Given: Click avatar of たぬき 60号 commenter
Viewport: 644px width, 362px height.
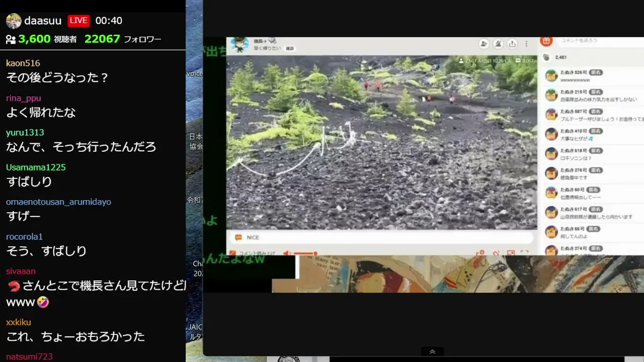Looking at the screenshot, I should 551,193.
